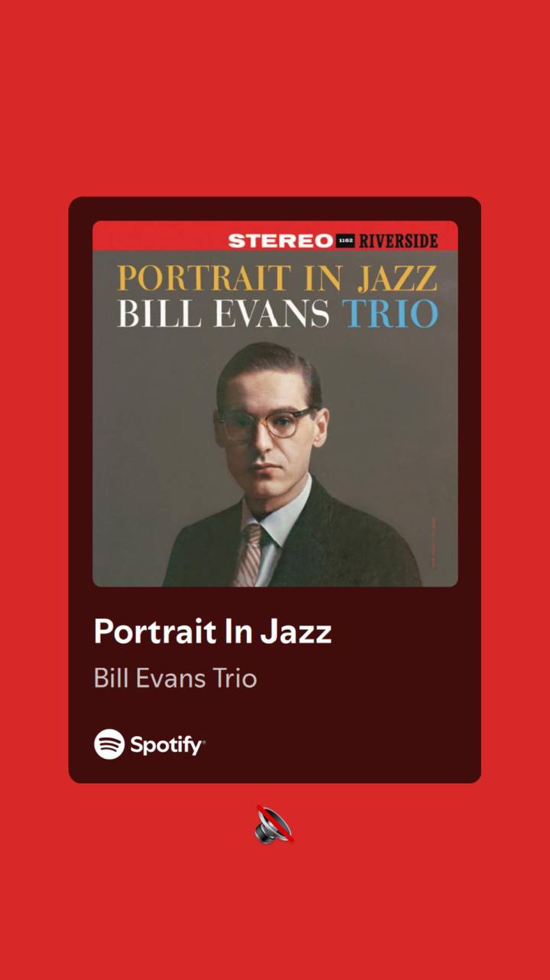Open the Portrait In Jazz album cover
The image size is (550, 980).
pyautogui.click(x=275, y=403)
